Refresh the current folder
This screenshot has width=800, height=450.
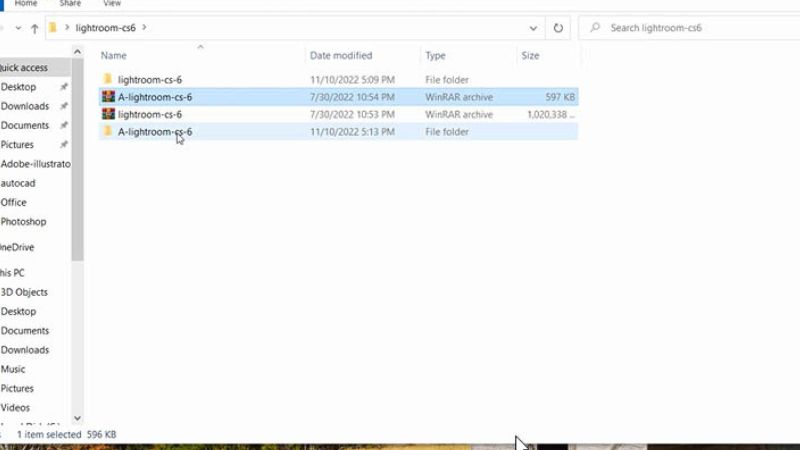point(558,28)
